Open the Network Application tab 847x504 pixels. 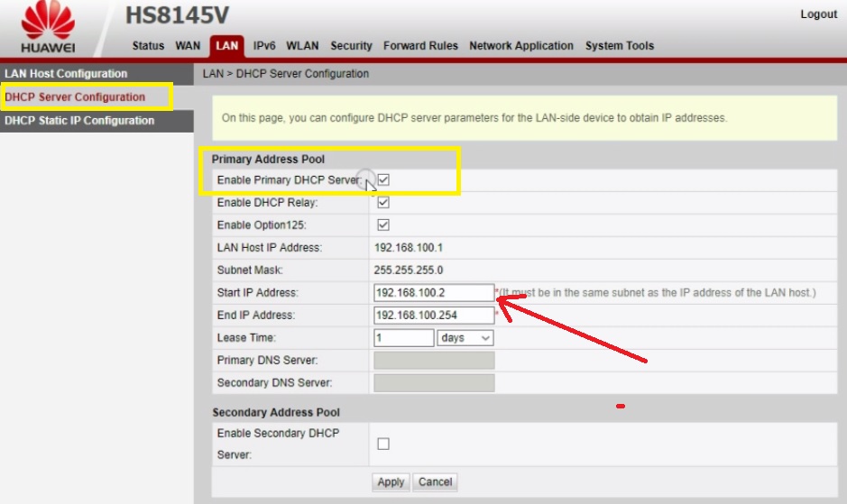pos(520,46)
